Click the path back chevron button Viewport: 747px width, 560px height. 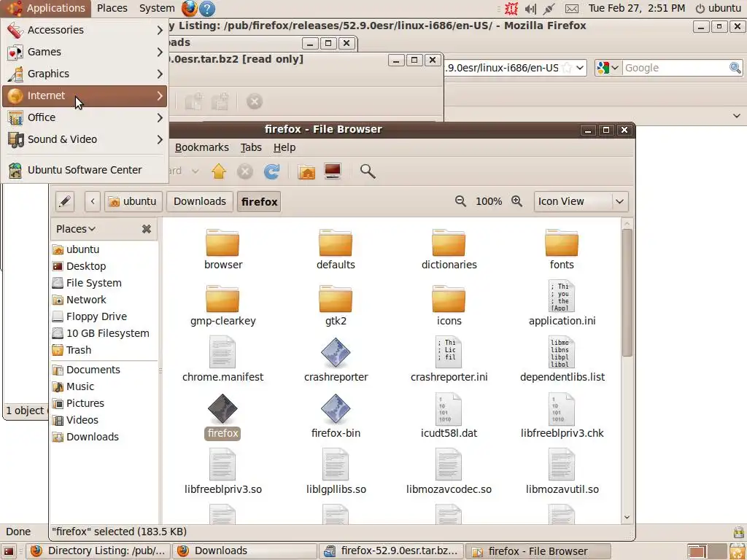pos(93,201)
